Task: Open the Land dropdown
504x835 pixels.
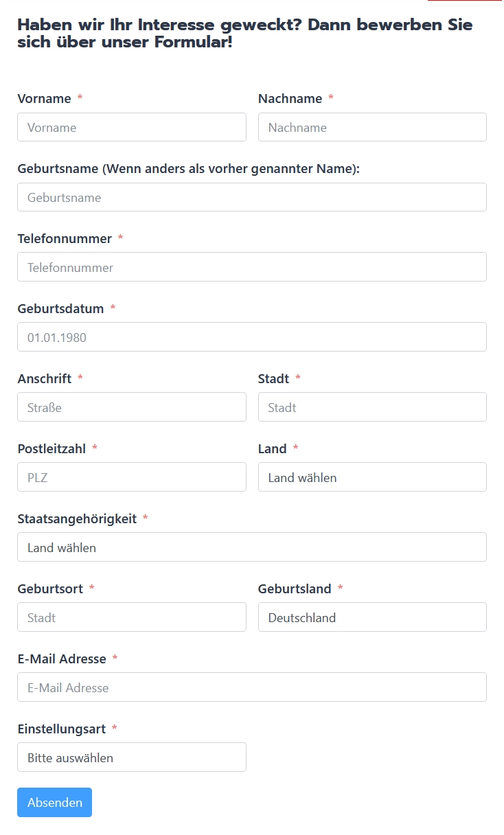Action: [x=372, y=477]
